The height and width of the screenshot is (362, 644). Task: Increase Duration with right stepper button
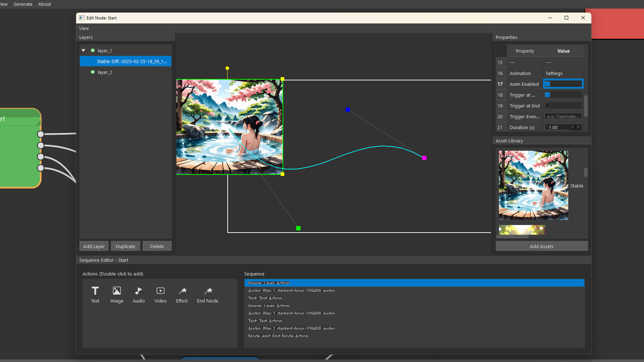(579, 127)
